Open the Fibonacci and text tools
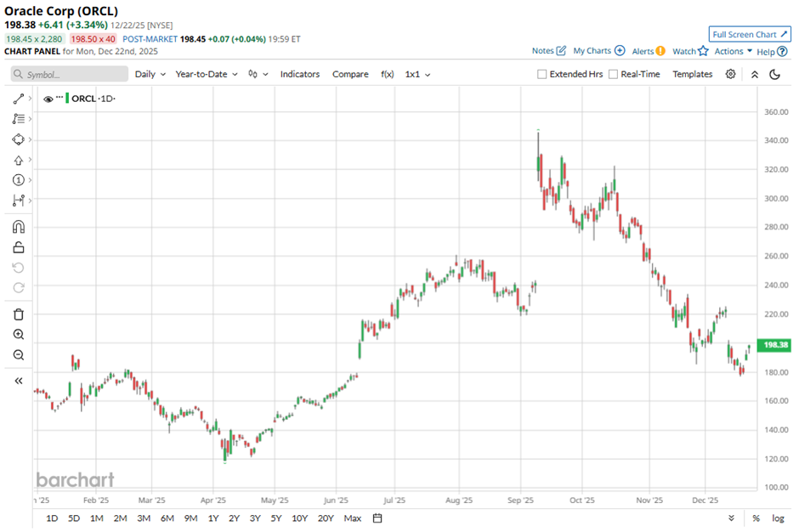 click(19, 119)
